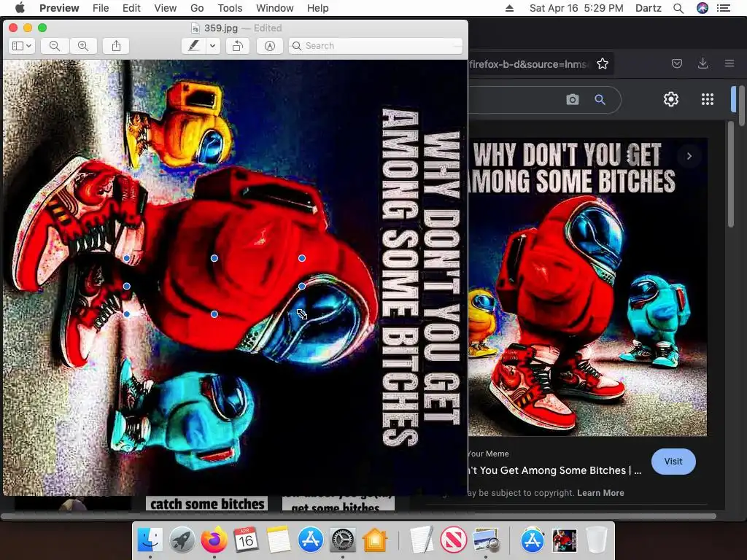
Task: Click the date and time in menu bar
Action: point(576,8)
